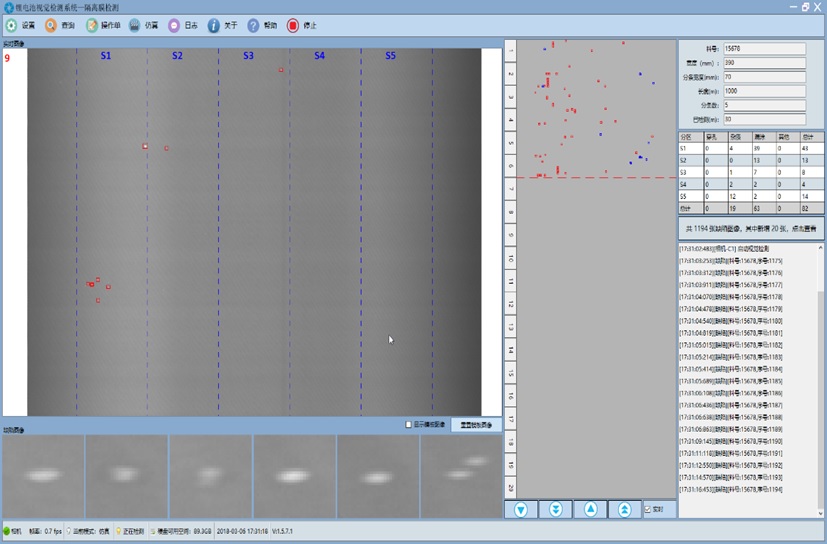Open the 日志 (Log) toolbar icon
Viewport: 827px width, 544px height.
tap(174, 25)
